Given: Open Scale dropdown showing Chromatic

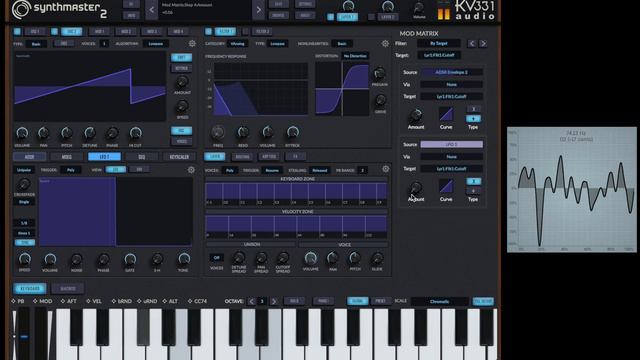Looking at the screenshot, I should [x=439, y=301].
